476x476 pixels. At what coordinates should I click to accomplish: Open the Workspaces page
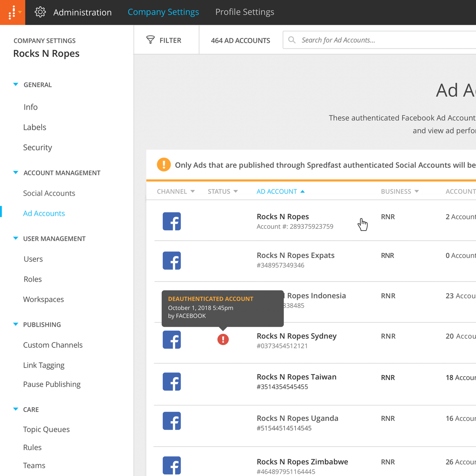coord(43,299)
